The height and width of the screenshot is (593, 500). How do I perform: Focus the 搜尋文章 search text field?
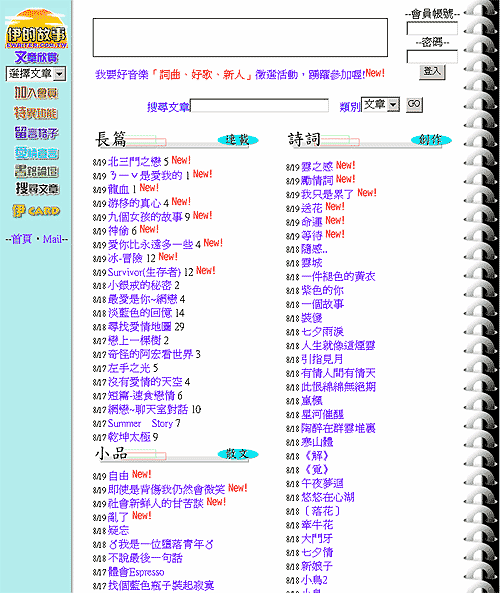pos(259,106)
